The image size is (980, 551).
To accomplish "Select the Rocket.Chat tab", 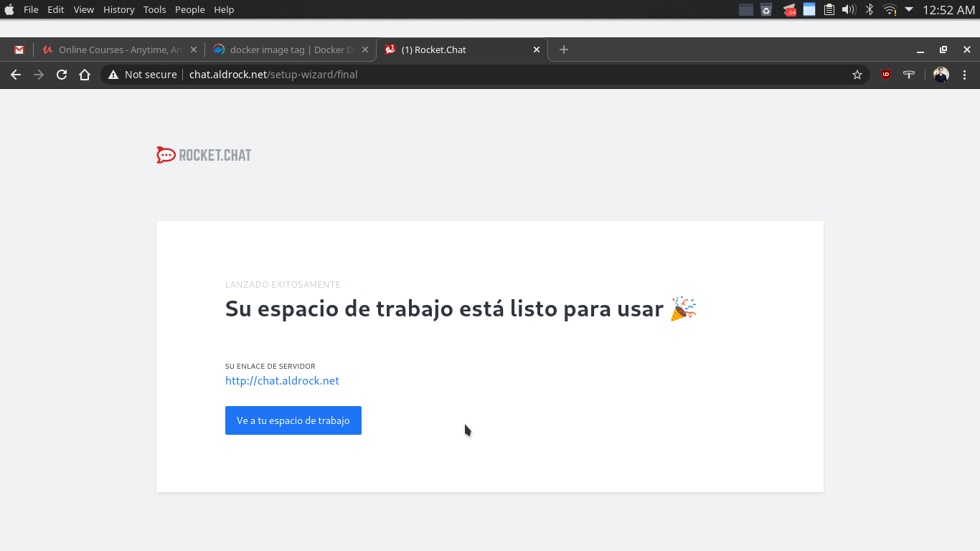I will (461, 50).
